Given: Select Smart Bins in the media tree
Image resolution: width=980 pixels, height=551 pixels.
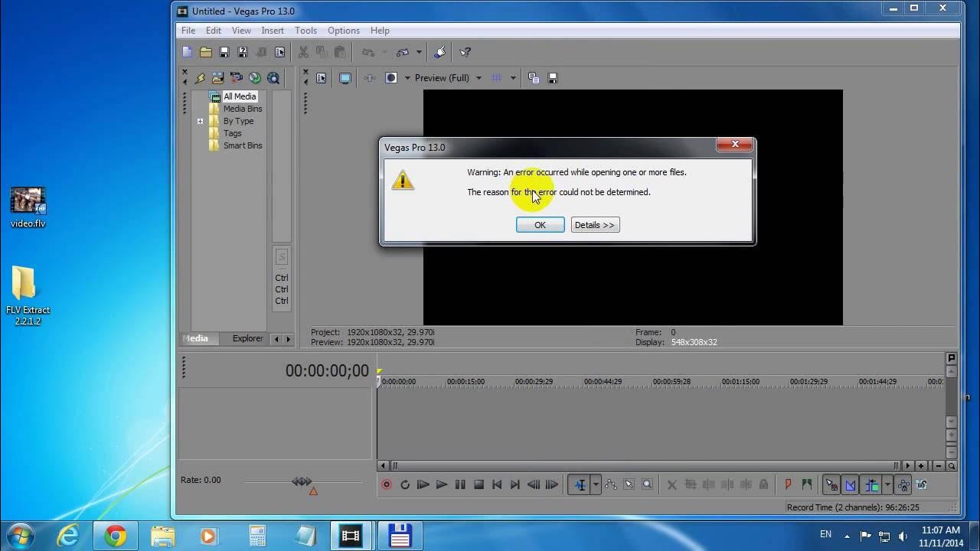Looking at the screenshot, I should 243,145.
